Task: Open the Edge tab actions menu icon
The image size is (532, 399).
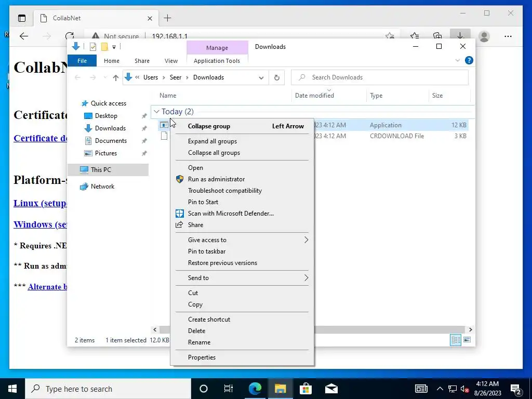Action: [22, 18]
